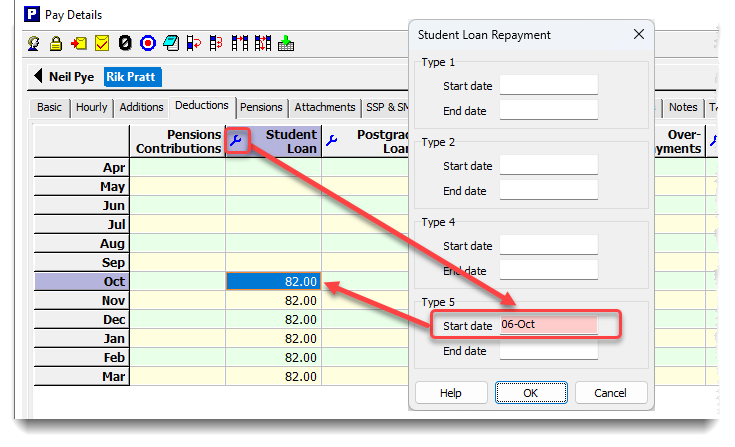
Task: Click Type 1 End date field
Action: (x=548, y=110)
